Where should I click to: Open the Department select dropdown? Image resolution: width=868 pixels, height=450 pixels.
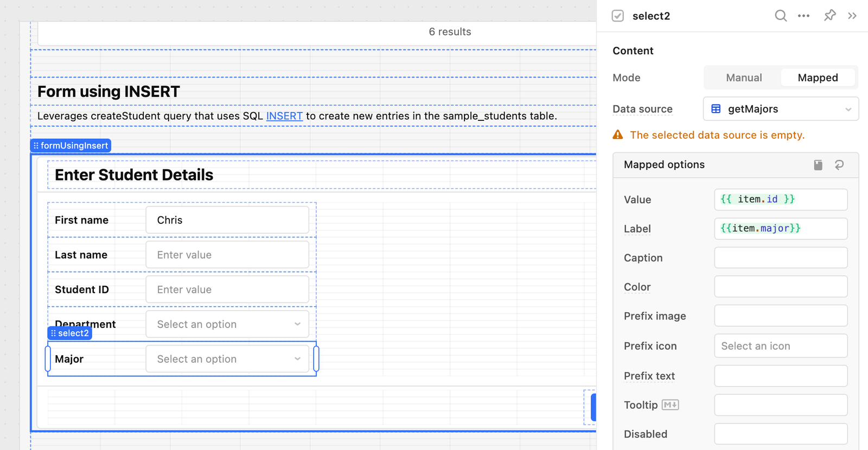click(x=227, y=324)
